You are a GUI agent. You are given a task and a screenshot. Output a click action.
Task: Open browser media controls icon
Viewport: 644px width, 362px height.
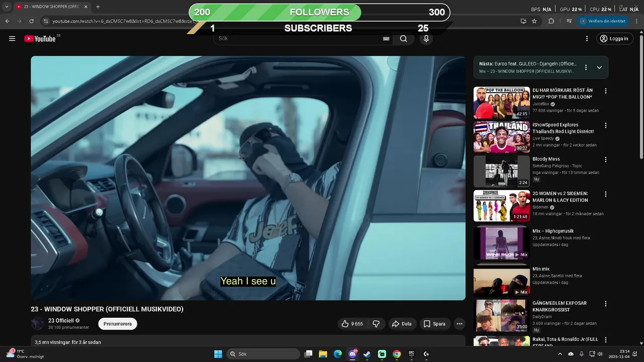569,21
